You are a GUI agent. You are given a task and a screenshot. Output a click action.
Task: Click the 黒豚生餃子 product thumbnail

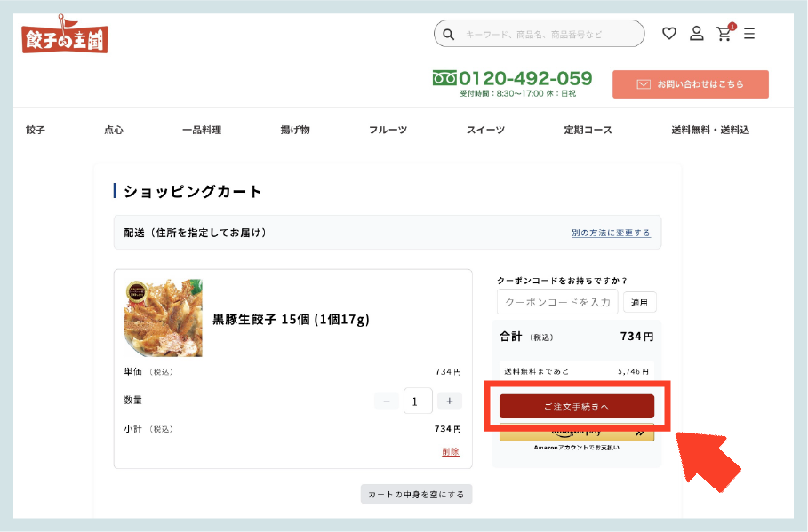(164, 318)
